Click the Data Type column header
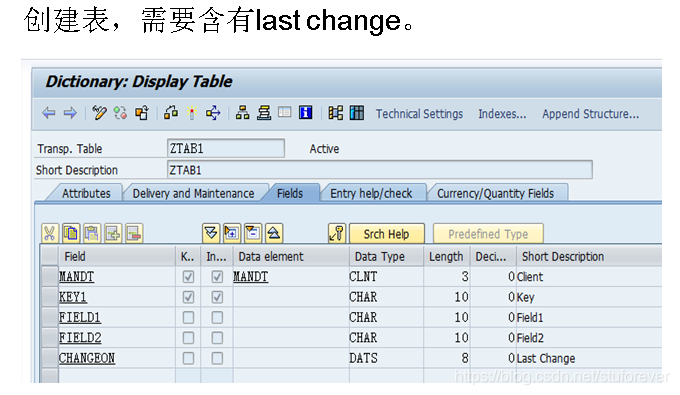This screenshot has height=395, width=680. coord(386,257)
